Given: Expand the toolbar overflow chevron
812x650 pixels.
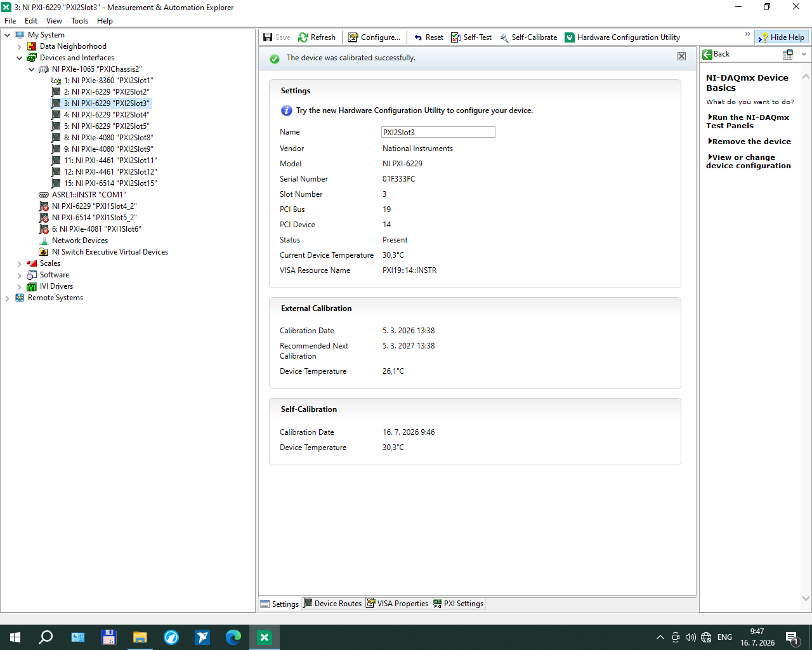Looking at the screenshot, I should (x=747, y=34).
